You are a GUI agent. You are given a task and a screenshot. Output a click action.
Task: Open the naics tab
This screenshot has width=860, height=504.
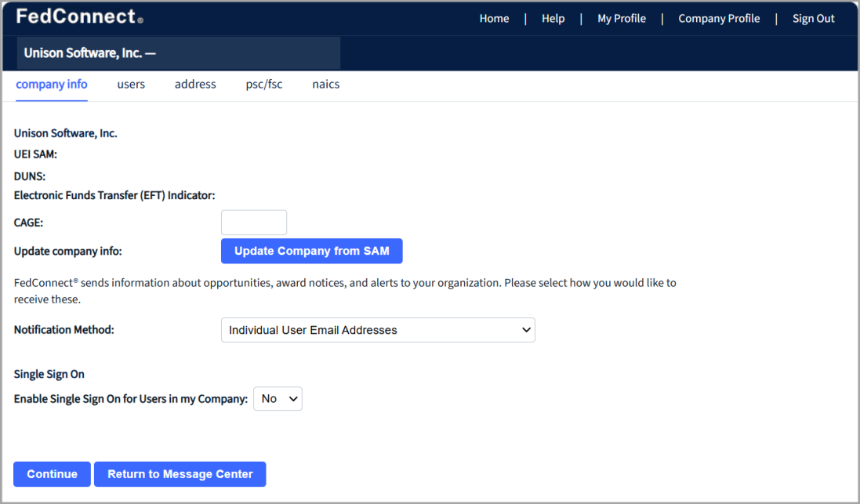pos(326,85)
